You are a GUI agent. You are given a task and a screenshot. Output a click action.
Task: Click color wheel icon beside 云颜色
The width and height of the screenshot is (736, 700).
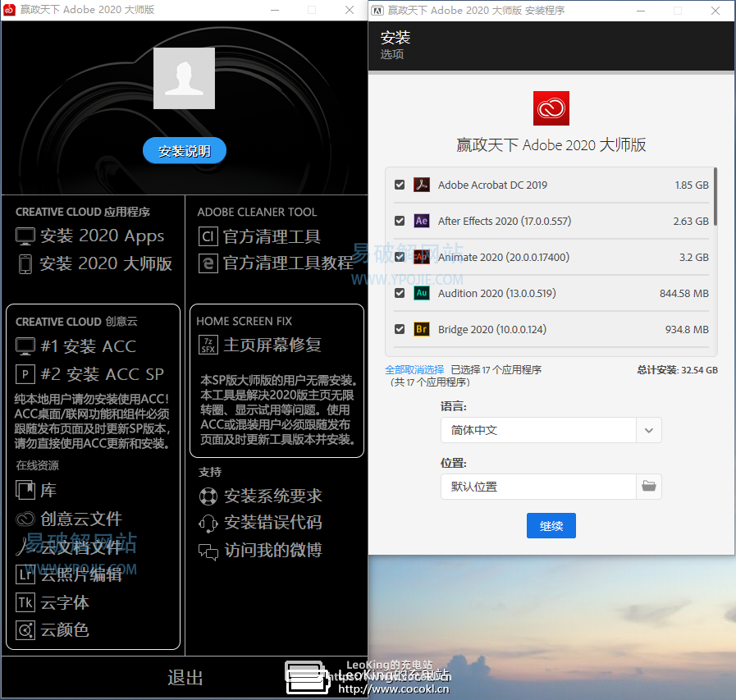coord(25,630)
